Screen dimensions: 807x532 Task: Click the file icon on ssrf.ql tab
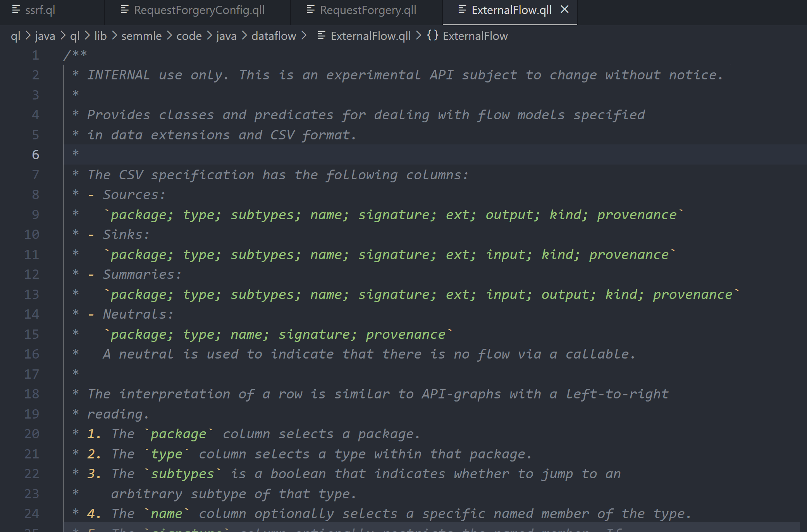coord(16,9)
